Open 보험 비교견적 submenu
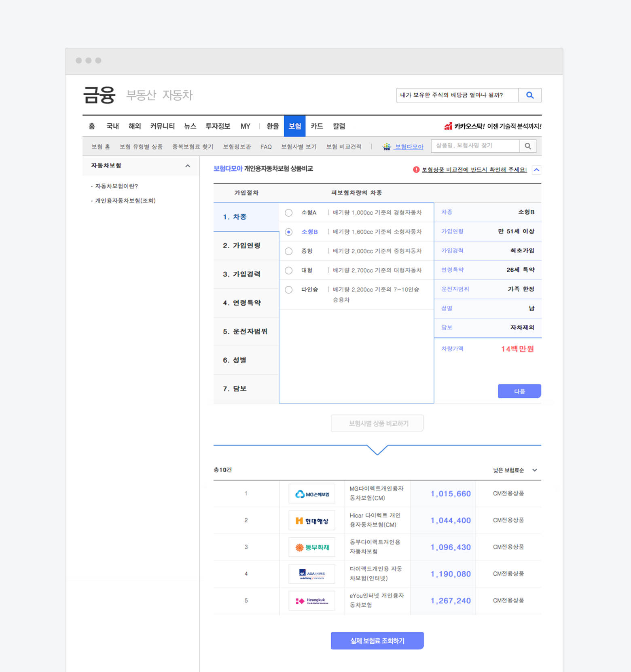 point(344,147)
